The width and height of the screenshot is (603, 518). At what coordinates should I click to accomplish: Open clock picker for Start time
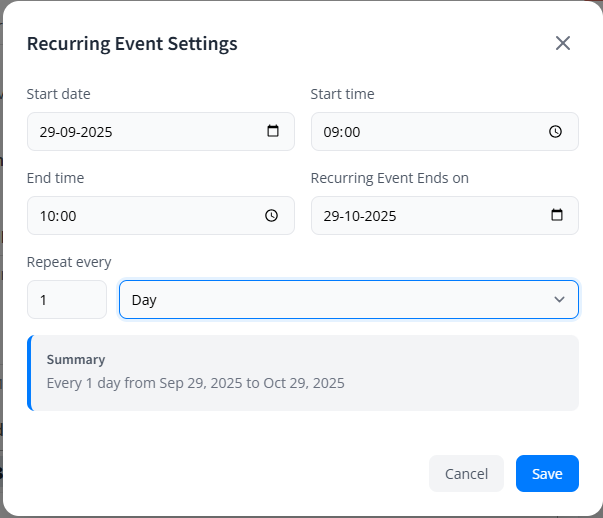[557, 131]
